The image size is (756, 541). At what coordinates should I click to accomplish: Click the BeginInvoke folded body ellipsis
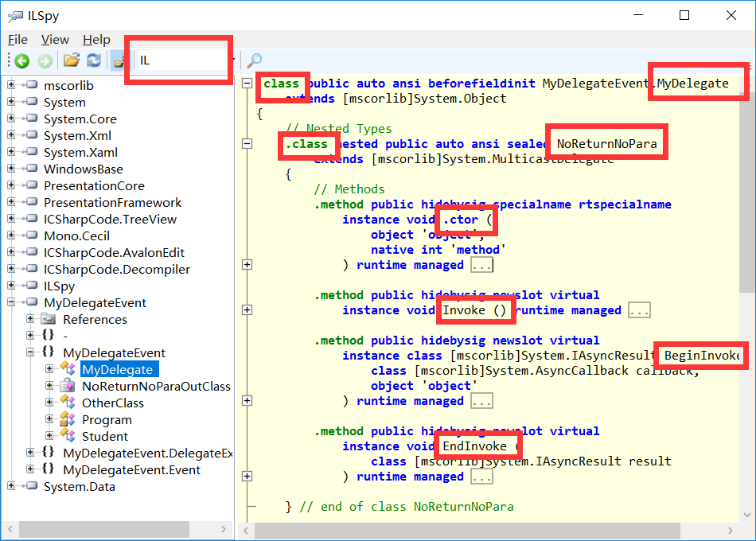[x=481, y=401]
